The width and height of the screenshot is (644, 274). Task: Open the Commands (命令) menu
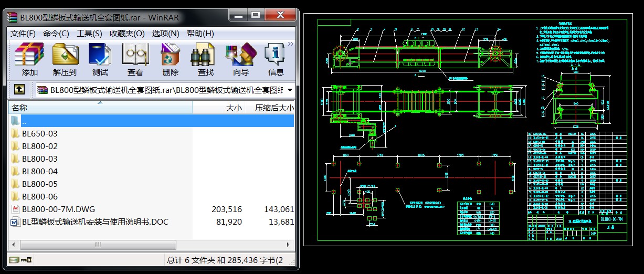pos(56,34)
